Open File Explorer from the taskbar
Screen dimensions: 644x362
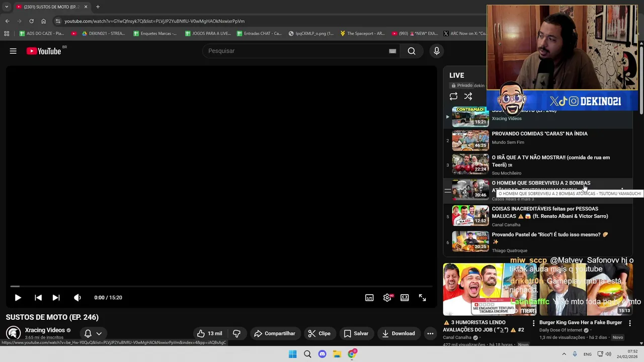point(337,354)
